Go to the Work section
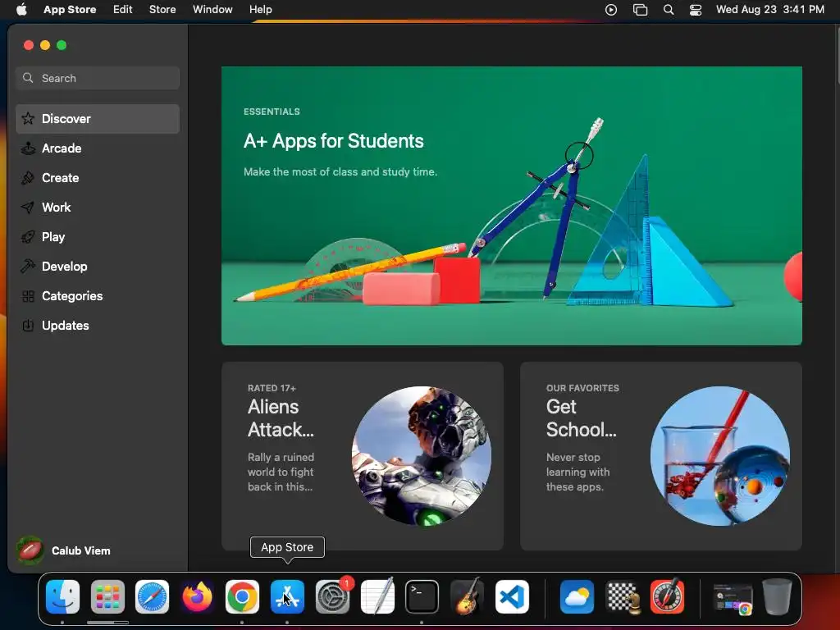The image size is (840, 630). click(98, 208)
